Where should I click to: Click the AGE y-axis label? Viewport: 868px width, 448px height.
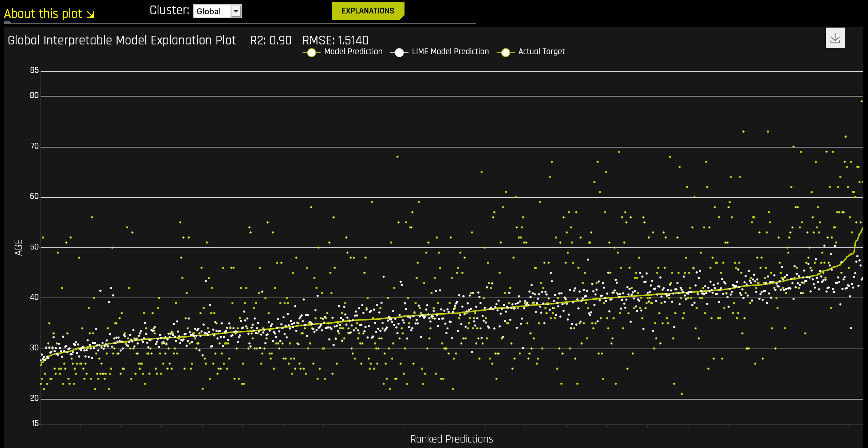click(19, 247)
